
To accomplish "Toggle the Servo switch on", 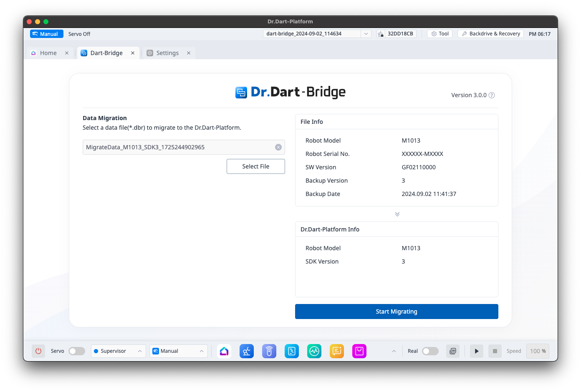I will pos(77,351).
